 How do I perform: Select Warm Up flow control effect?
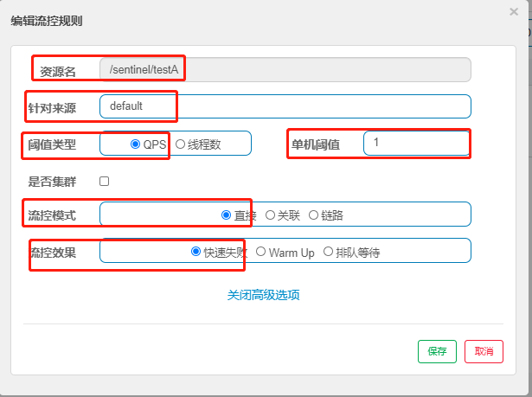pyautogui.click(x=260, y=252)
